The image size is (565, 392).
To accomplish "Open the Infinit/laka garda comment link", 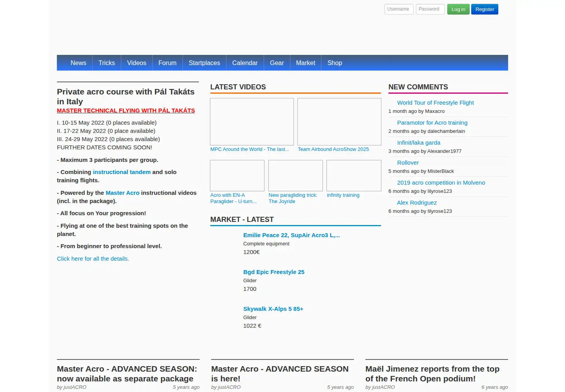I will pos(419,143).
